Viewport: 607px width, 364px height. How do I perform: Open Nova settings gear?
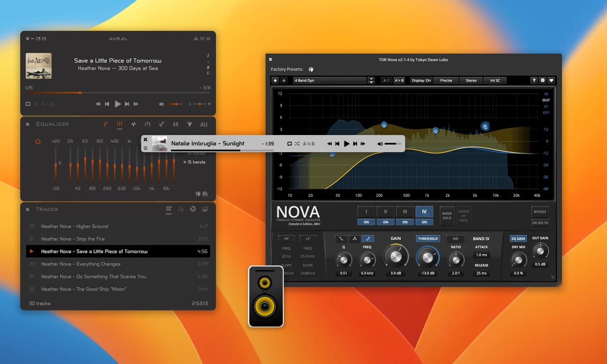click(x=542, y=80)
